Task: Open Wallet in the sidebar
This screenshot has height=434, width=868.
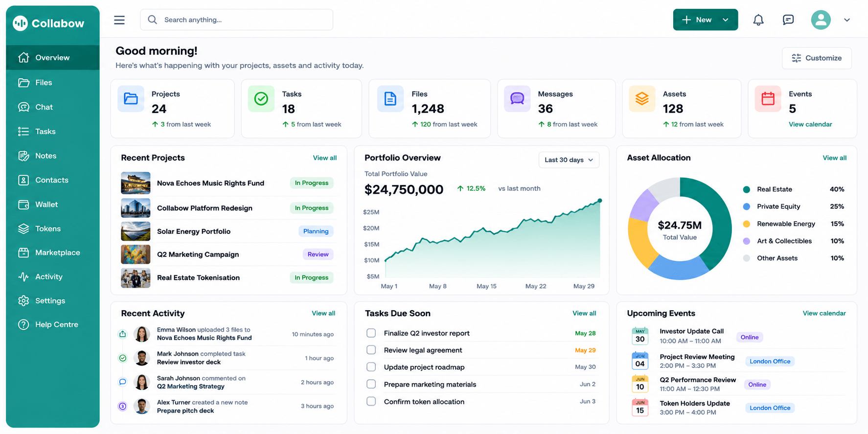Action: (x=53, y=205)
